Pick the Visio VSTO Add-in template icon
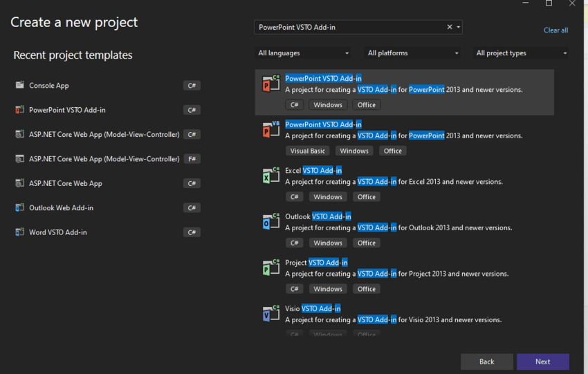The width and height of the screenshot is (588, 374). 270,314
